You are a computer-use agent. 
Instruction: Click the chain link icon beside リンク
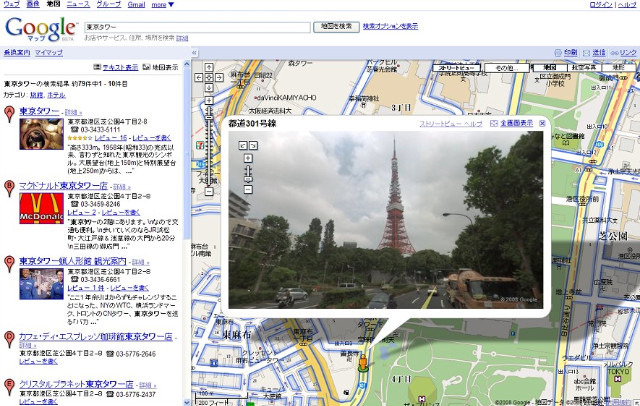614,53
